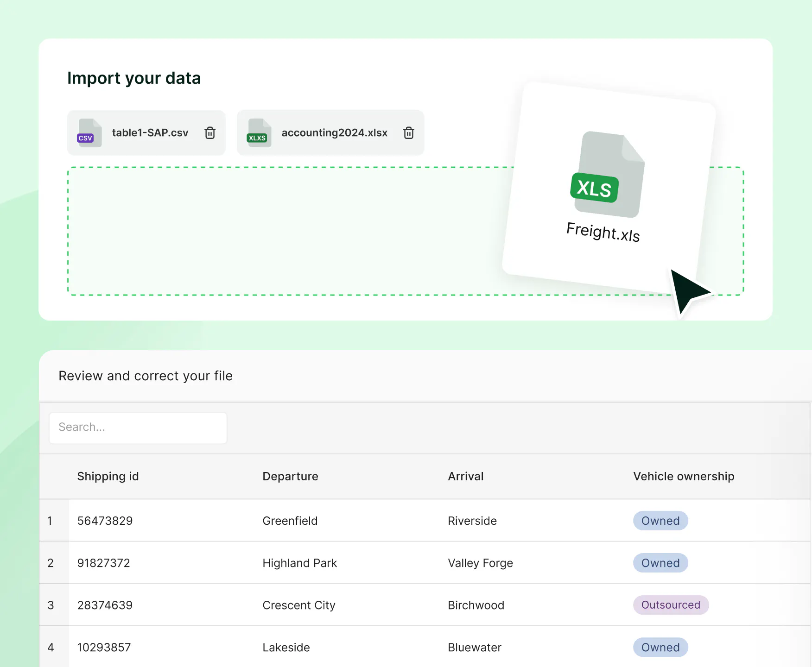Click the CSV file type icon
Viewport: 812px width, 667px height.
[89, 133]
